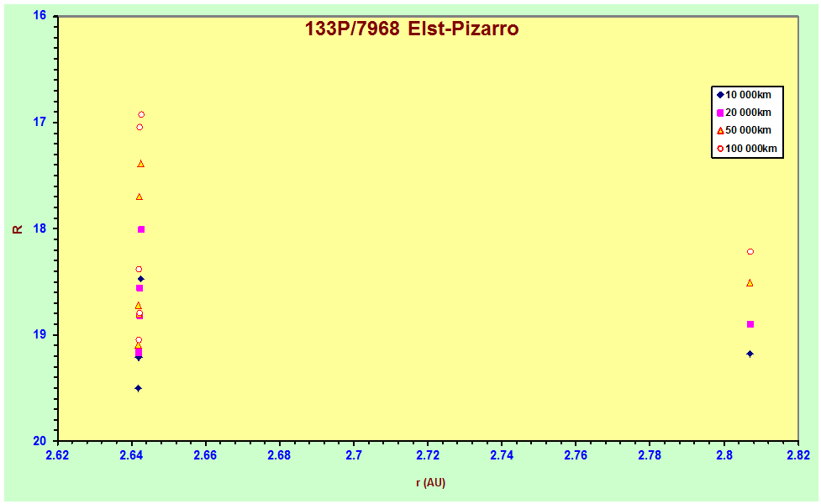
Task: Click the x-axis tick label 2.74
Action: pyautogui.click(x=502, y=454)
